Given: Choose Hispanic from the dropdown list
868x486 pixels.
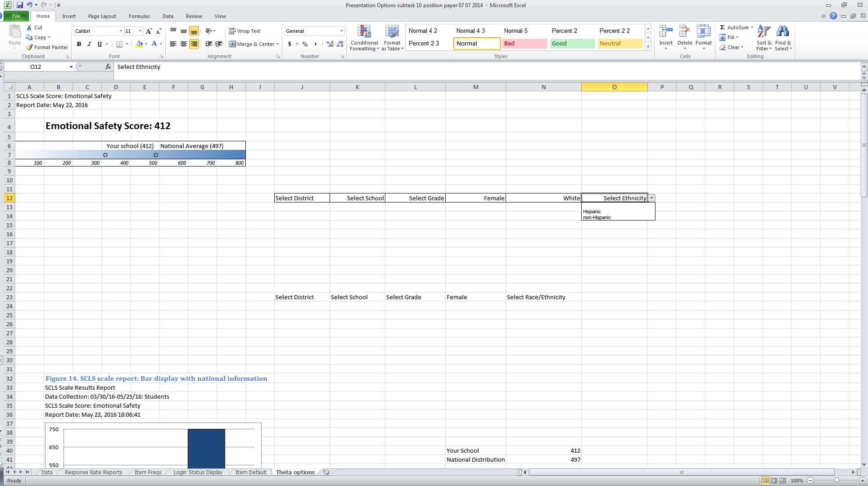Looking at the screenshot, I should coord(592,211).
